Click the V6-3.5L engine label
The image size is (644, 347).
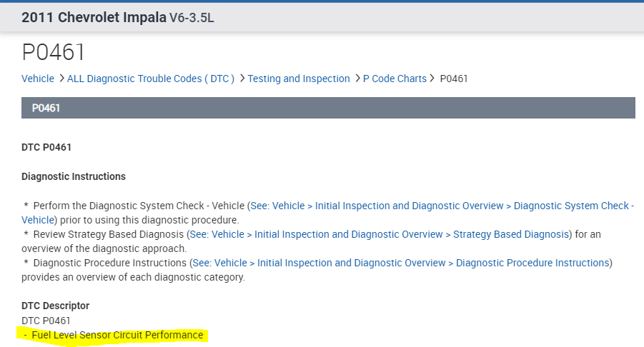(x=192, y=18)
